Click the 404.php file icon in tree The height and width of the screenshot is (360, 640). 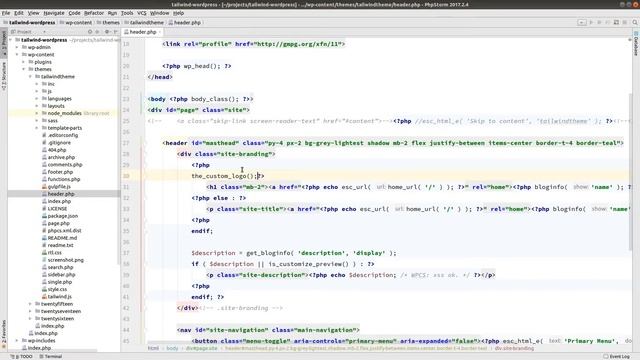pyautogui.click(x=44, y=150)
